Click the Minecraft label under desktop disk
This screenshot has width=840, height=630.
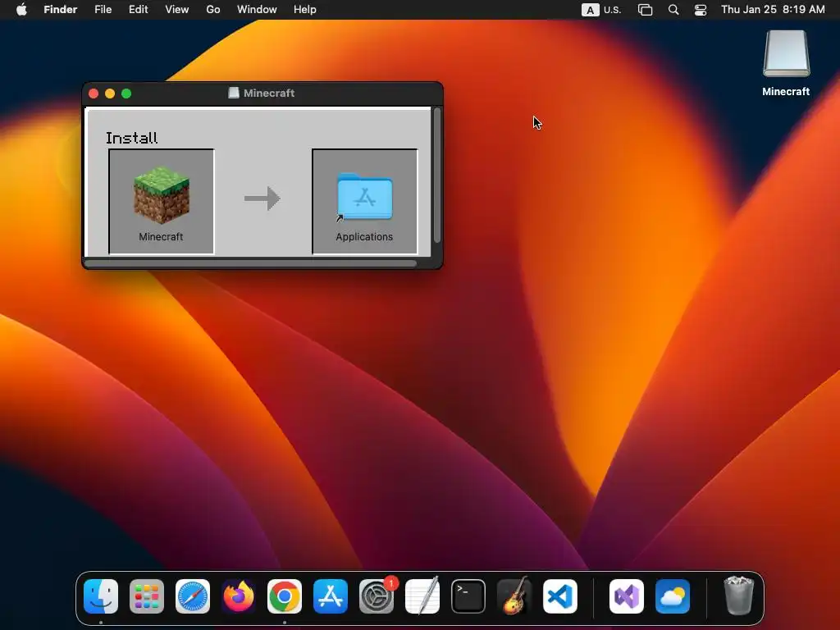tap(786, 92)
